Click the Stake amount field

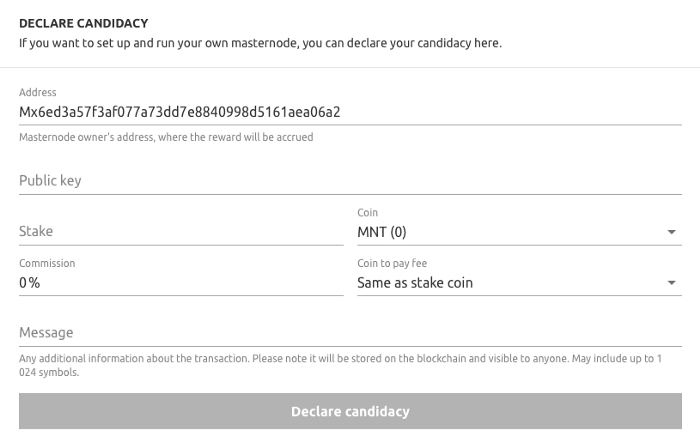180,231
